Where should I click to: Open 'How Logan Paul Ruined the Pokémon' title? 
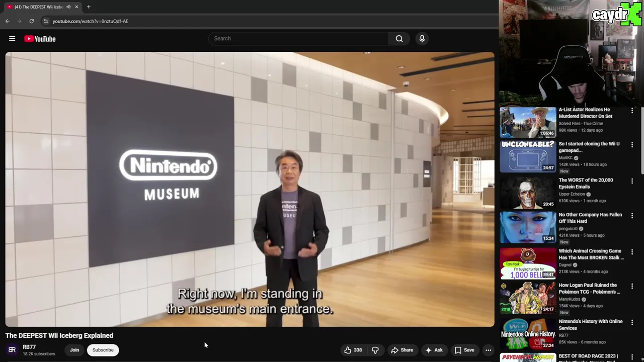[x=589, y=288]
